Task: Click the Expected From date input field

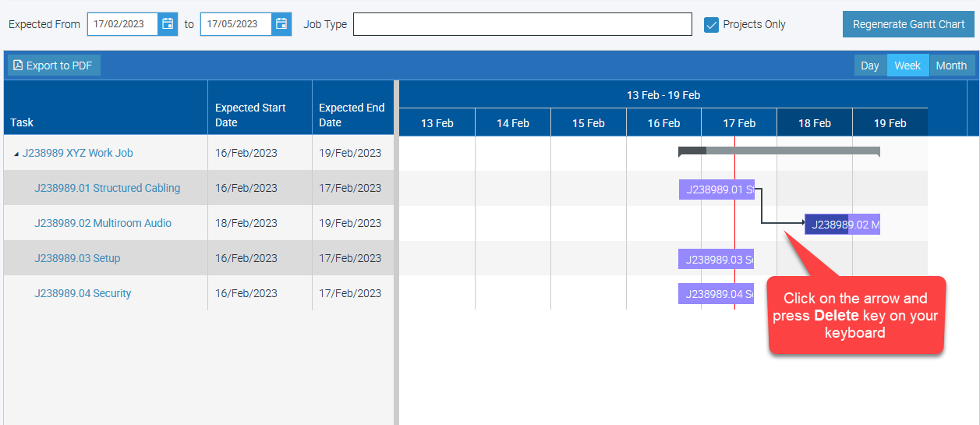Action: point(122,24)
